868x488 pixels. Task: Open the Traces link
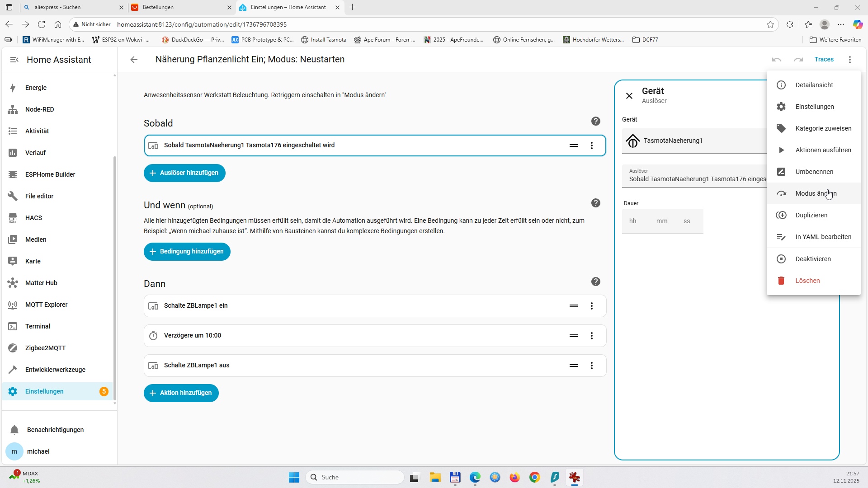click(x=824, y=60)
